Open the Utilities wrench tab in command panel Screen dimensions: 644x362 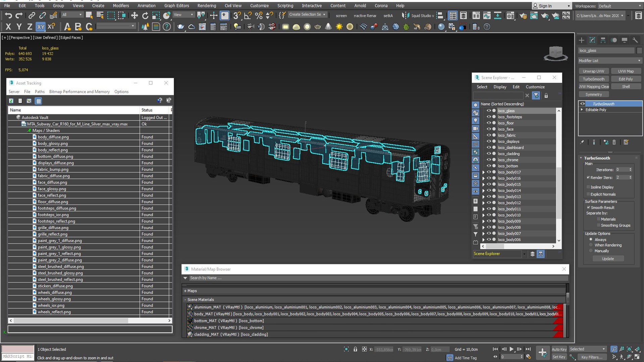tap(635, 40)
